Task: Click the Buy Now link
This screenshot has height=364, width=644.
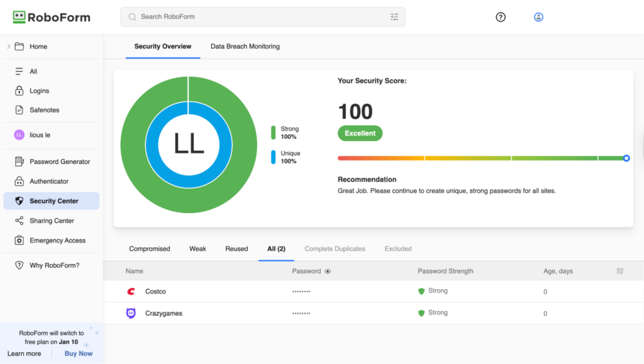Action: [x=79, y=353]
